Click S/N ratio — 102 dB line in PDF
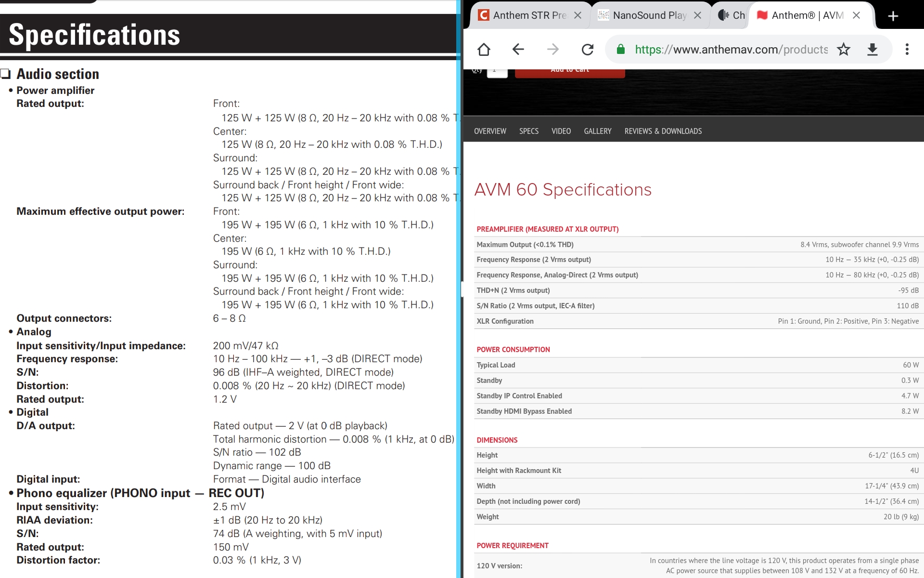 point(257,452)
